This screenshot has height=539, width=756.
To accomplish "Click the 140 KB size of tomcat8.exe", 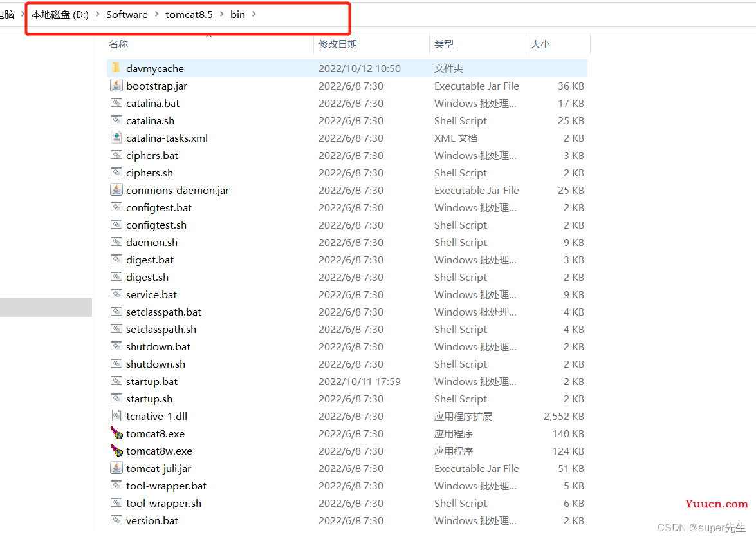I will click(568, 433).
